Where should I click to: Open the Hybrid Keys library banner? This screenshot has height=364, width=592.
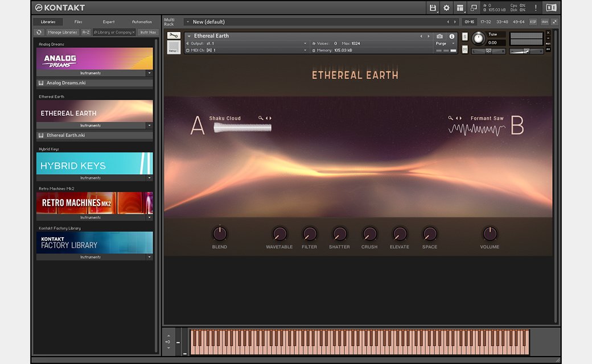[94, 163]
